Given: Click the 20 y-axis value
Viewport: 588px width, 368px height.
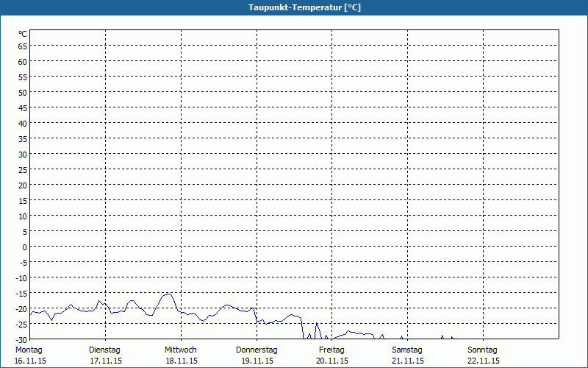Looking at the screenshot, I should tap(23, 185).
